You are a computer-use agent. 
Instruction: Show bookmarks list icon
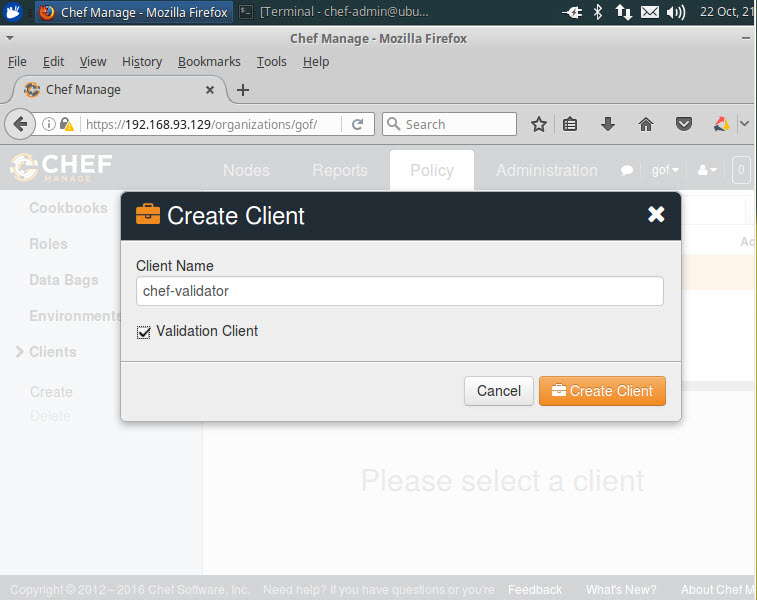[x=570, y=125]
